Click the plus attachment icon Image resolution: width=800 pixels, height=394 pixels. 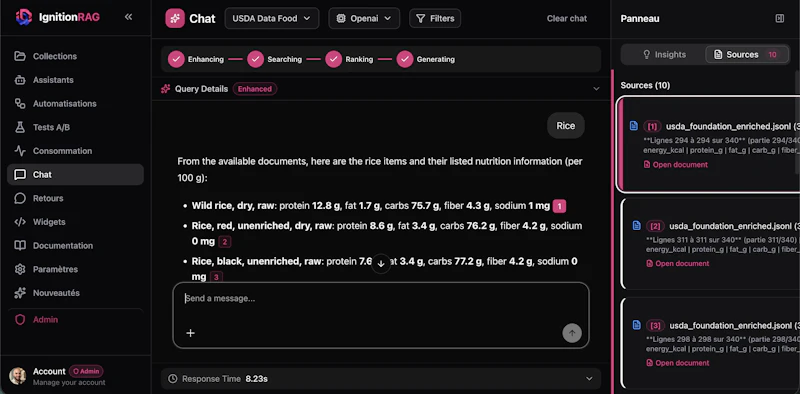pos(190,333)
